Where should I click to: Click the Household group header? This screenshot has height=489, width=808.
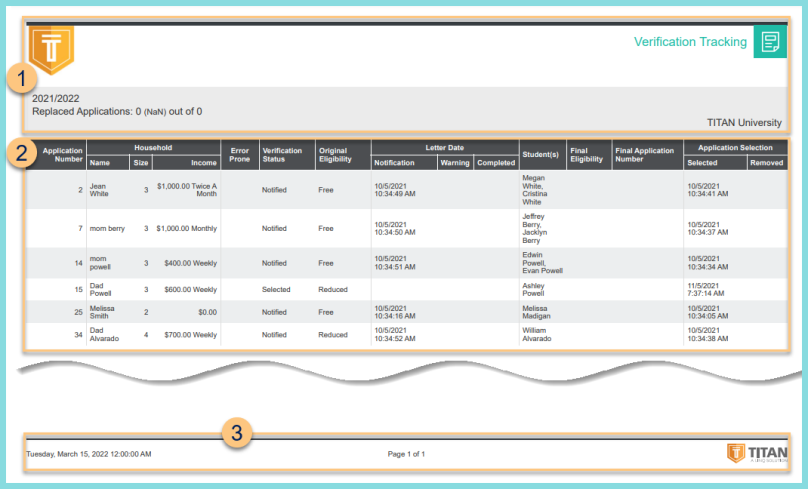153,147
